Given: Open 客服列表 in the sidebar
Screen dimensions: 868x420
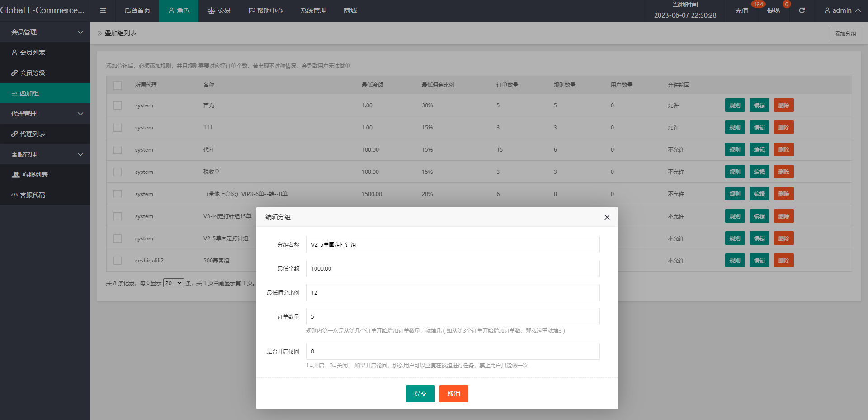Looking at the screenshot, I should tap(34, 175).
